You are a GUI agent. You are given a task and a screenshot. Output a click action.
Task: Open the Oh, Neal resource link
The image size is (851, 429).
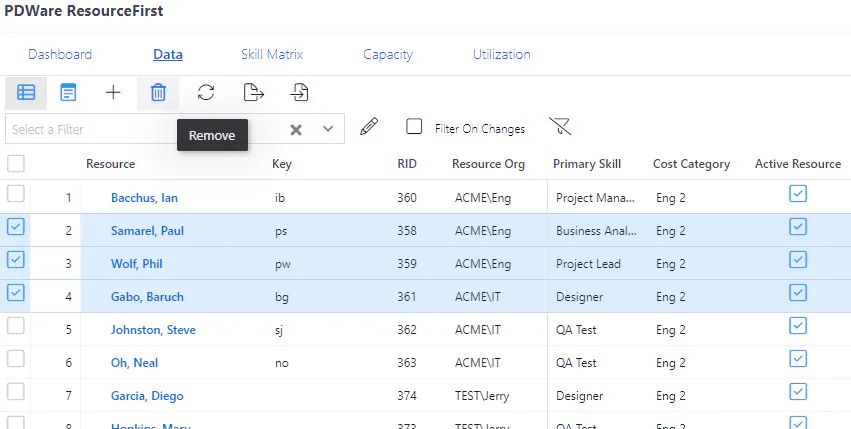pyautogui.click(x=135, y=363)
